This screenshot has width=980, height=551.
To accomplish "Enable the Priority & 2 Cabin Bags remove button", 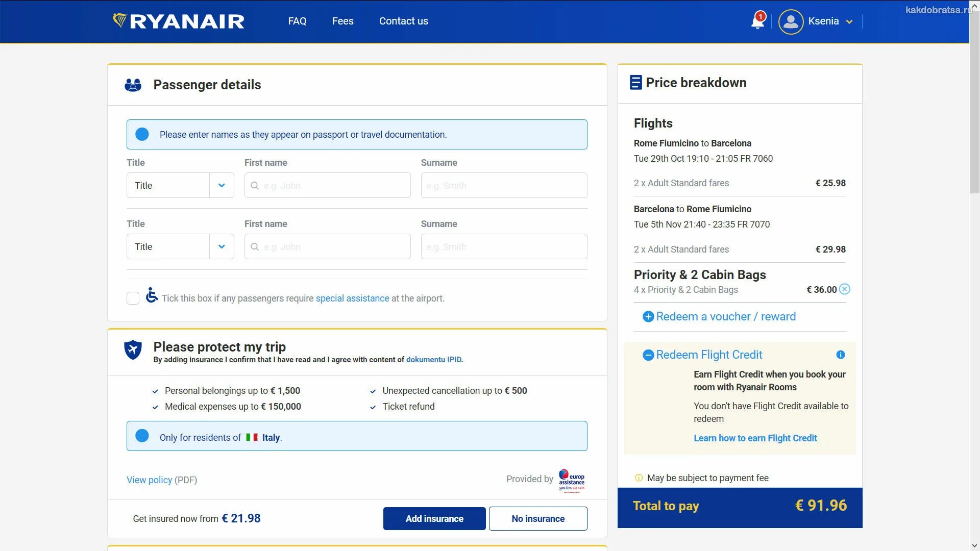I will tap(845, 289).
